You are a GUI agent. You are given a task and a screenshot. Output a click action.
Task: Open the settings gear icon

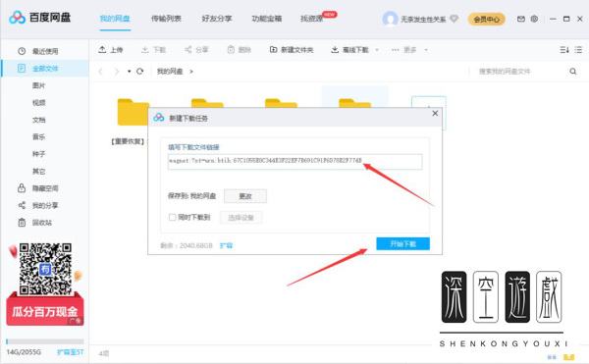point(534,19)
